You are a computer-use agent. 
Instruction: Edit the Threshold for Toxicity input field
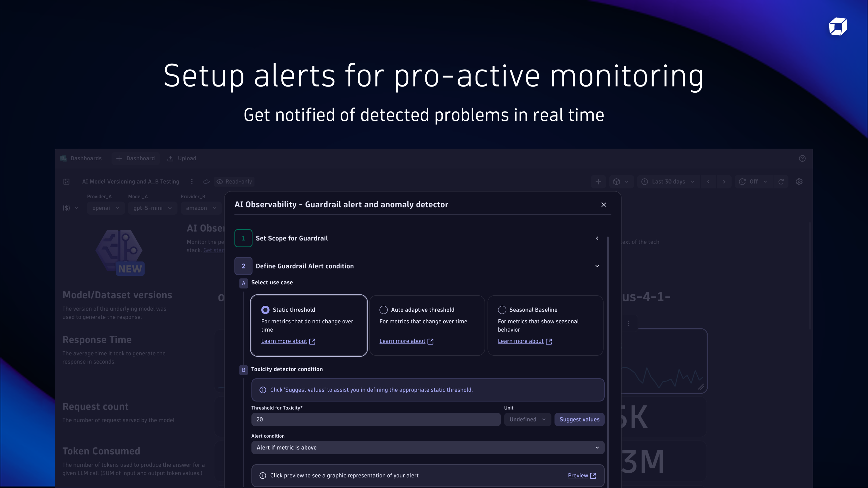[x=375, y=419]
